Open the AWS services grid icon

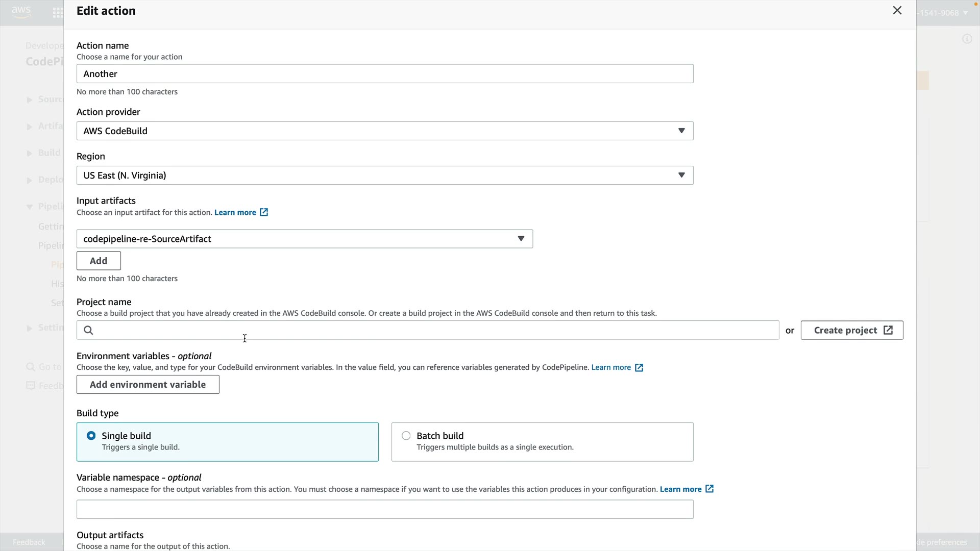click(x=58, y=13)
